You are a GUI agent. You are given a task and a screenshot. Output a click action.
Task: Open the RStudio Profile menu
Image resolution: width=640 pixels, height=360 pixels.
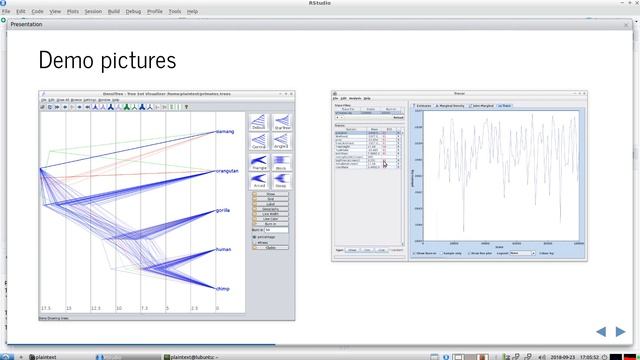[x=155, y=11]
